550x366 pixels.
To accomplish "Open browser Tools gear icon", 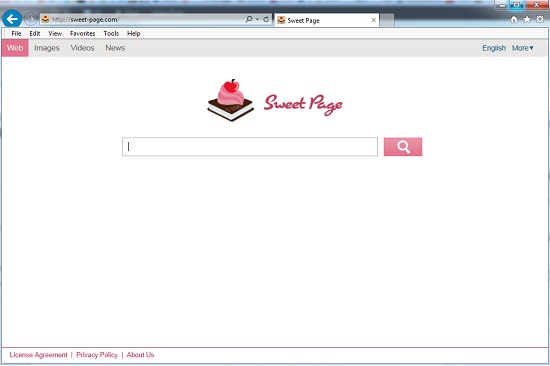I will click(540, 20).
